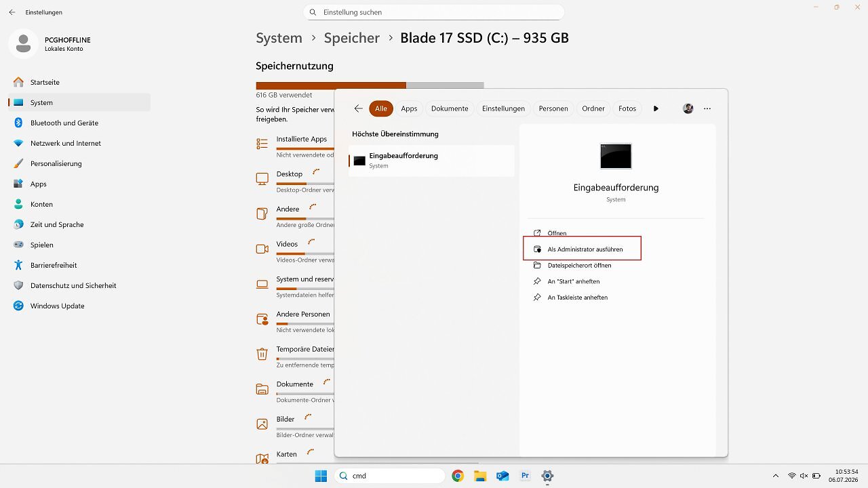Show more filters with the play arrow
This screenshot has width=868, height=488.
coord(656,108)
